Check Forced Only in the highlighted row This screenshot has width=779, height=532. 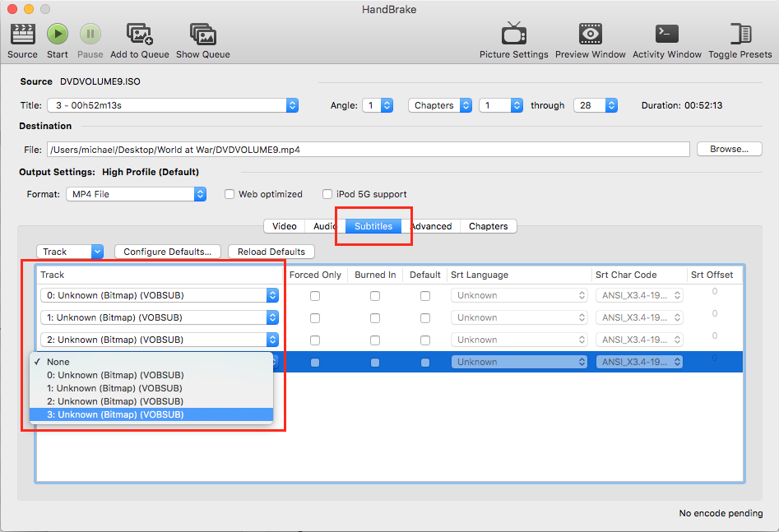coord(315,363)
